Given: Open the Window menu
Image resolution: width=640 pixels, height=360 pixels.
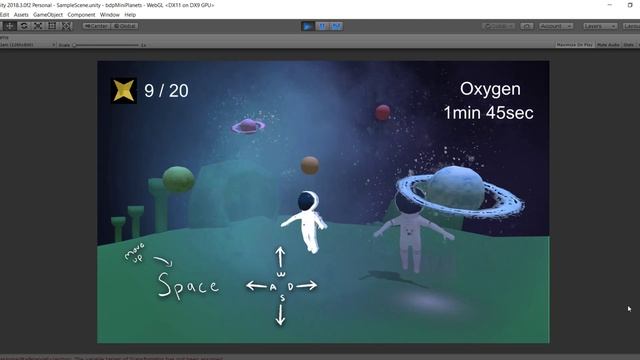Looking at the screenshot, I should [110, 15].
